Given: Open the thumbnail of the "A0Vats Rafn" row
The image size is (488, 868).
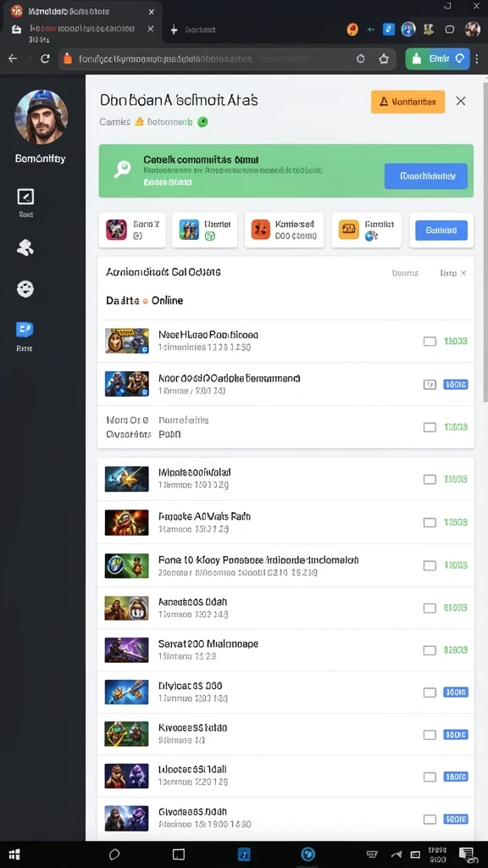Looking at the screenshot, I should (x=127, y=522).
